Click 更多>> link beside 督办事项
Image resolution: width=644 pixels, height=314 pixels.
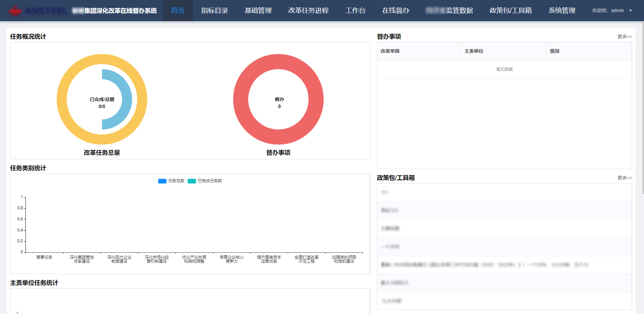pos(624,37)
